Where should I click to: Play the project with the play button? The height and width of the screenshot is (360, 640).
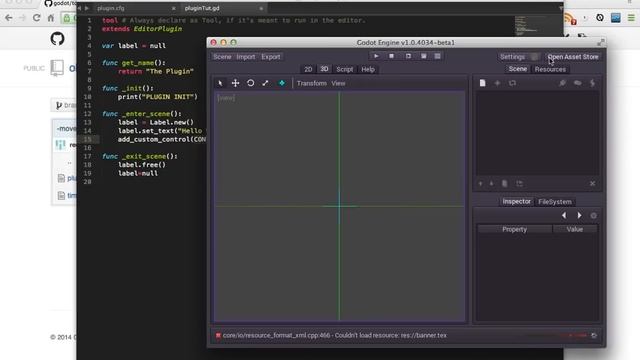point(376,56)
